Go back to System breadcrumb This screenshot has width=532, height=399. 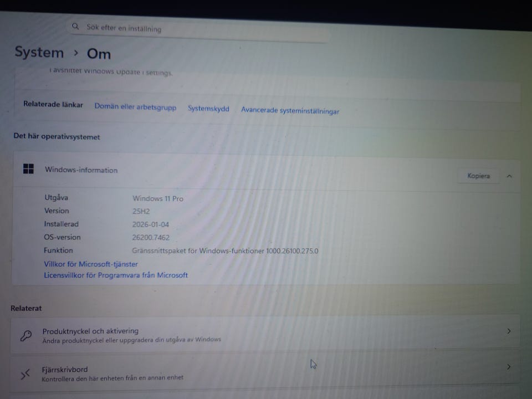coord(39,52)
